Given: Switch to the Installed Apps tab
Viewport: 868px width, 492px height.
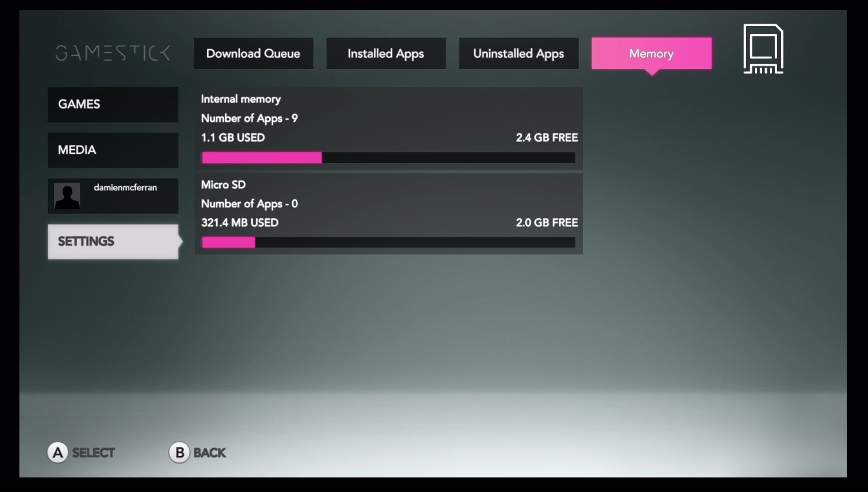Looking at the screenshot, I should pos(386,53).
